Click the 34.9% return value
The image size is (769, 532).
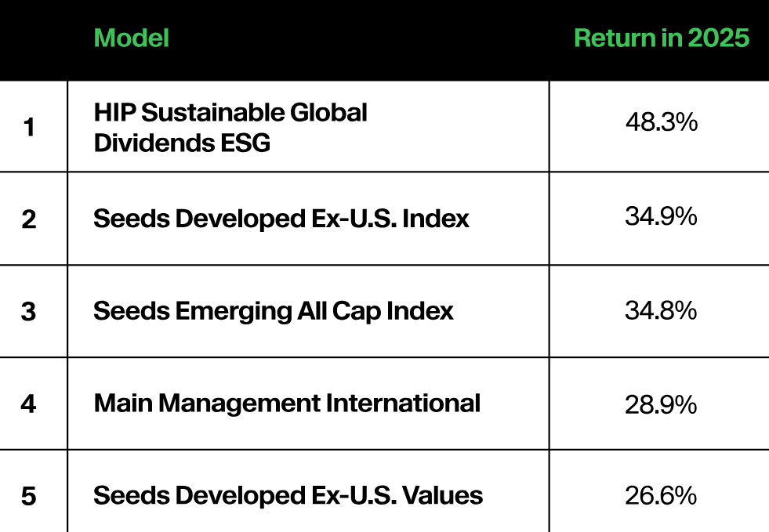coord(661,217)
